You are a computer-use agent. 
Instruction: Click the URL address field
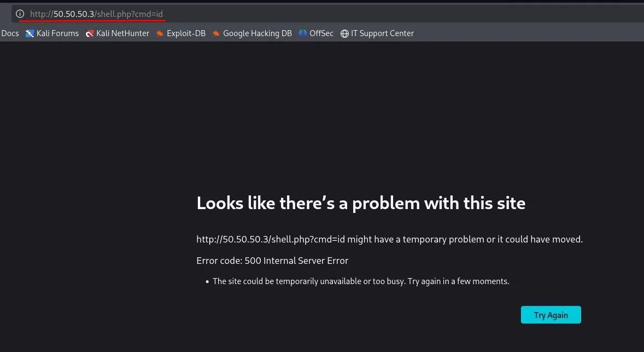327,14
